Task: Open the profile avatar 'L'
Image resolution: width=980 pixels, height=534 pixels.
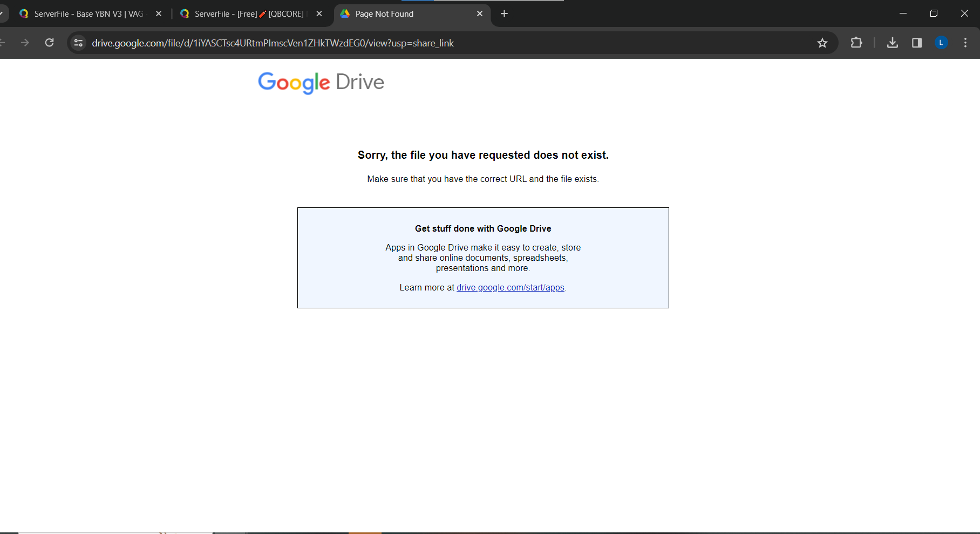Action: [941, 43]
